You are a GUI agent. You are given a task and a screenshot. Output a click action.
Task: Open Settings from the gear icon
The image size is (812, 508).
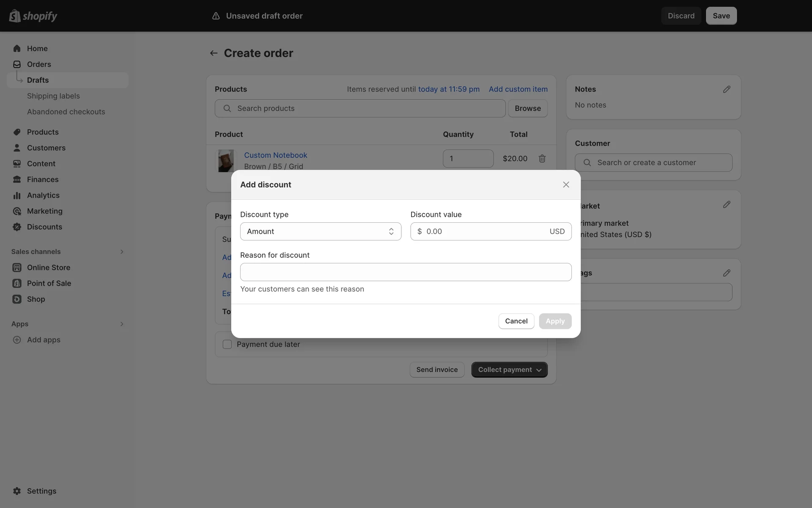pyautogui.click(x=17, y=491)
